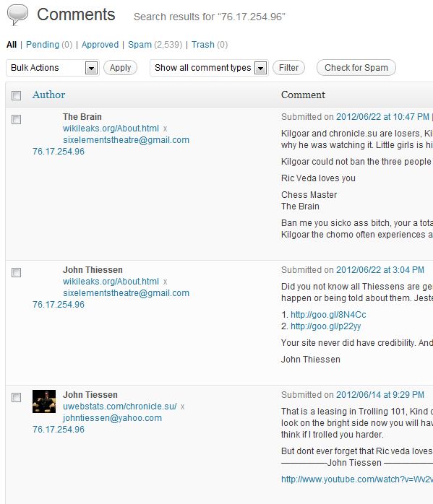
Task: Open the http://goo.gl/8N4Cc link
Action: [x=328, y=315]
